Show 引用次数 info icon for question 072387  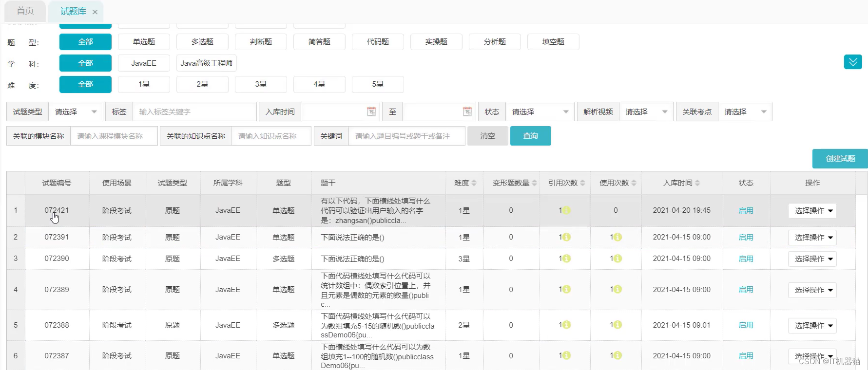(567, 355)
